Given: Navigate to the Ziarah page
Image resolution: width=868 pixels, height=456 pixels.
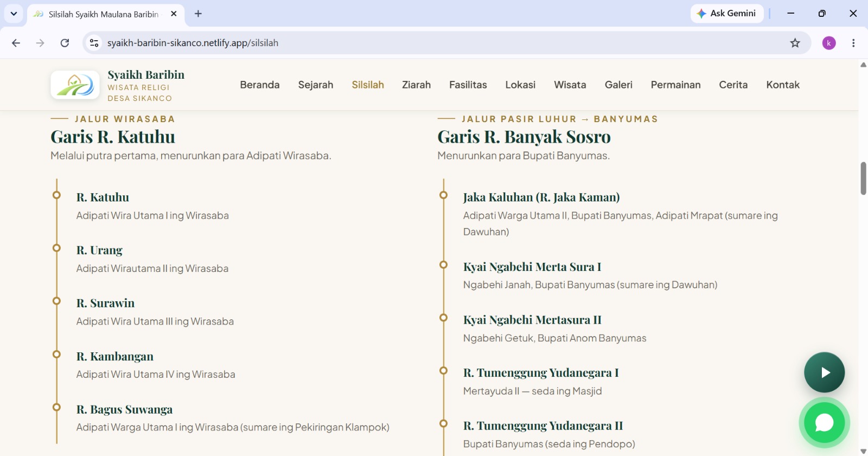Looking at the screenshot, I should (416, 85).
